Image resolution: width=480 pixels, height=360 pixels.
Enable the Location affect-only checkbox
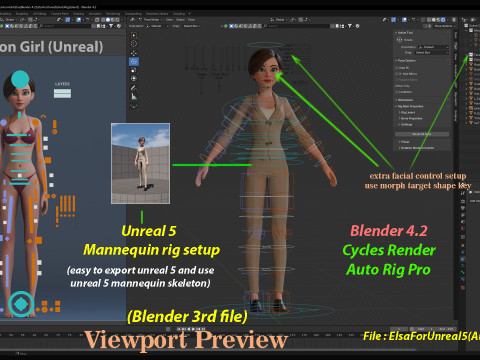point(396,92)
